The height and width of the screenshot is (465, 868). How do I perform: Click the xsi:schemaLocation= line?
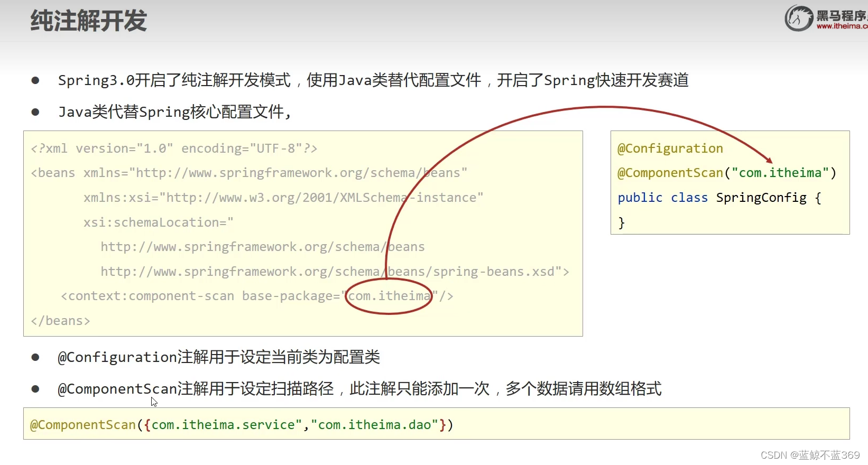(x=158, y=222)
